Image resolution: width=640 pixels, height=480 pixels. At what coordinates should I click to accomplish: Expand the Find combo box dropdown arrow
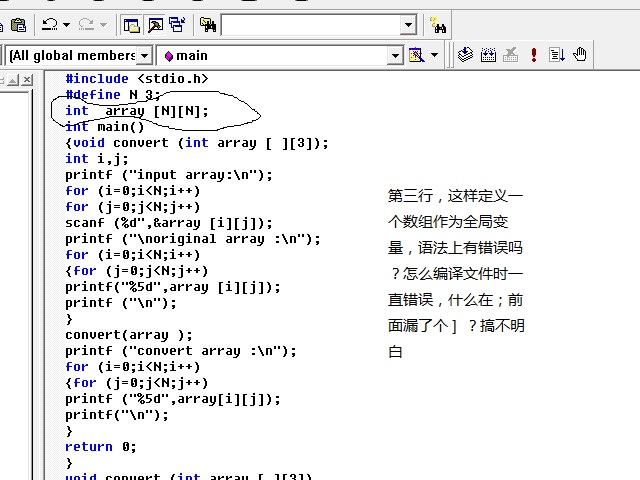(408, 24)
